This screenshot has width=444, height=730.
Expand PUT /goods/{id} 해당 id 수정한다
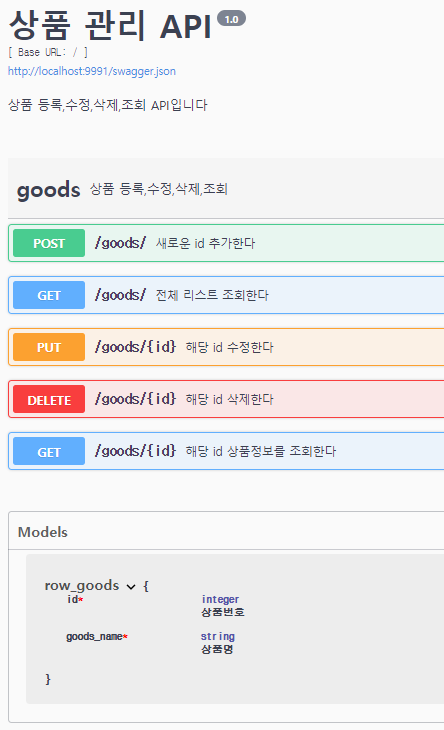226,347
